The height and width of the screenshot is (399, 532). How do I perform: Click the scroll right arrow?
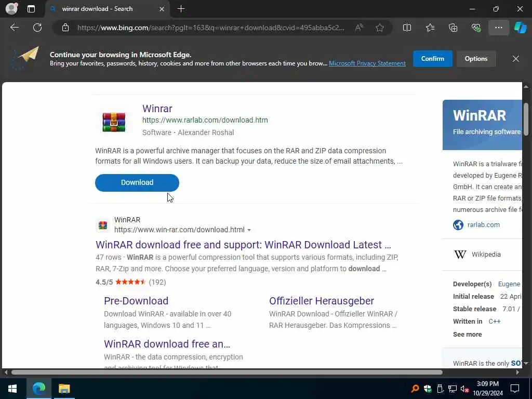(517, 372)
